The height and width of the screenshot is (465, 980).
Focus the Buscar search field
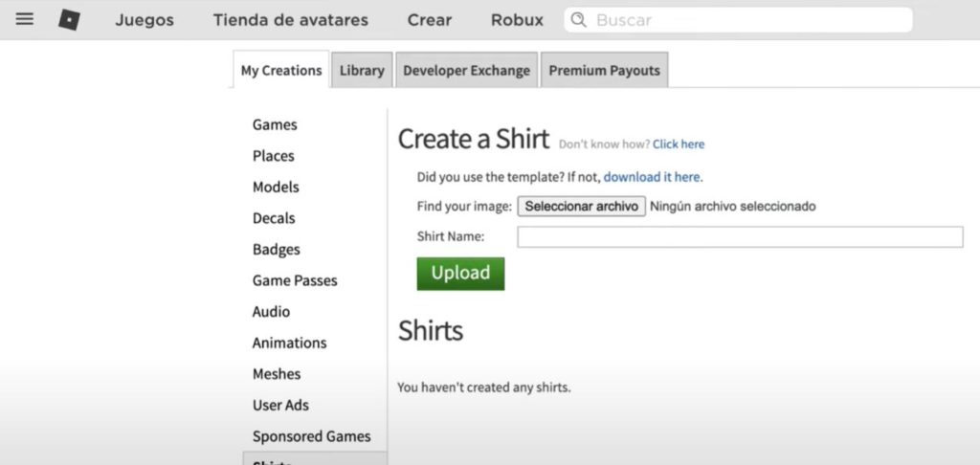click(738, 20)
